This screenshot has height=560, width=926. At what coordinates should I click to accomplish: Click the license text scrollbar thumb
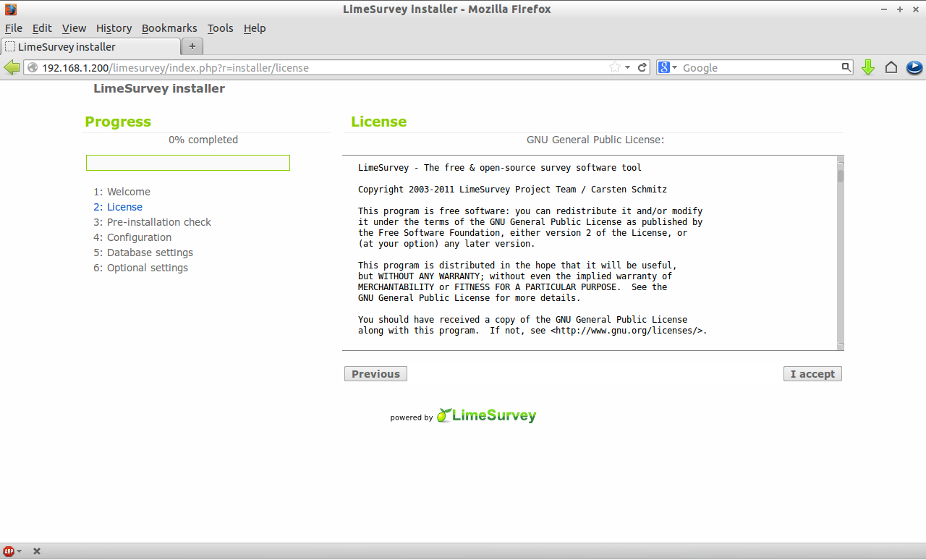(841, 176)
